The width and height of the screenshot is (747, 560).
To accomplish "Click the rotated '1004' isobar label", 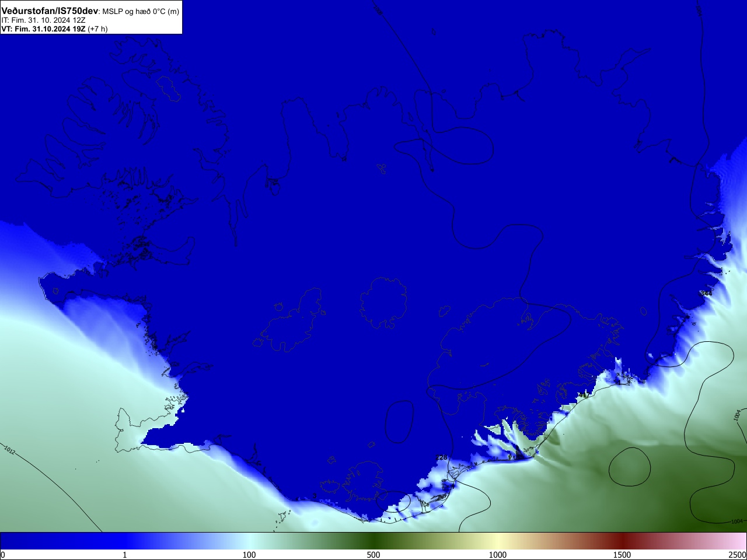I will (x=737, y=415).
